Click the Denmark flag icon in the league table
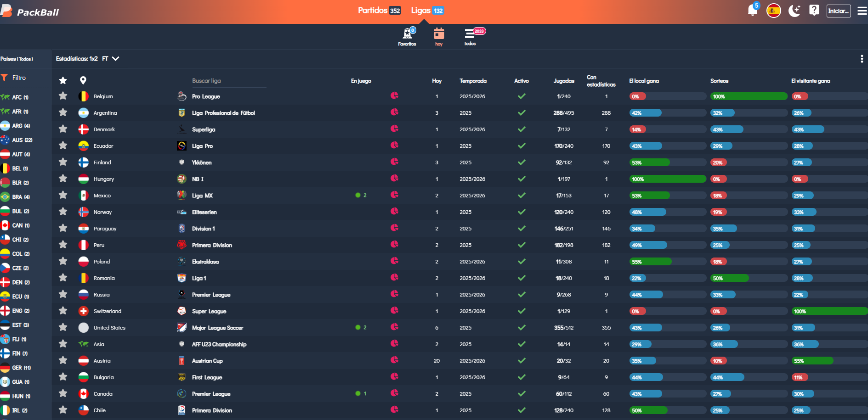The image size is (868, 420). click(x=83, y=129)
